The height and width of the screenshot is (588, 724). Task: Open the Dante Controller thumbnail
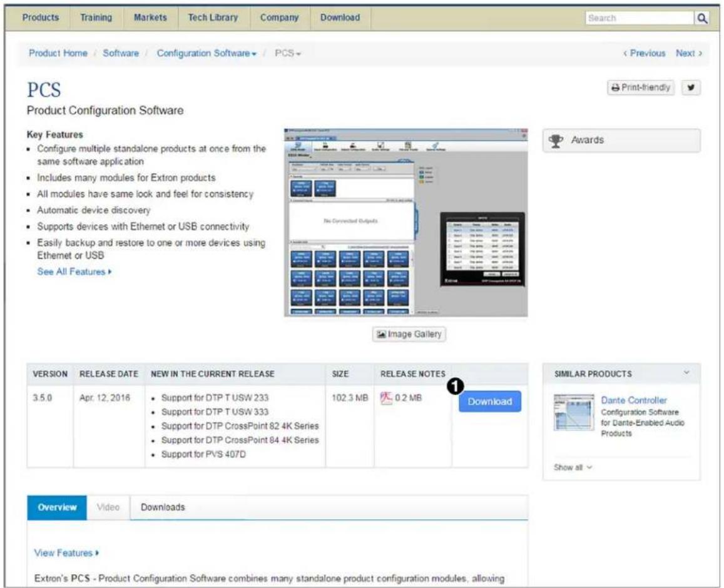pyautogui.click(x=574, y=412)
